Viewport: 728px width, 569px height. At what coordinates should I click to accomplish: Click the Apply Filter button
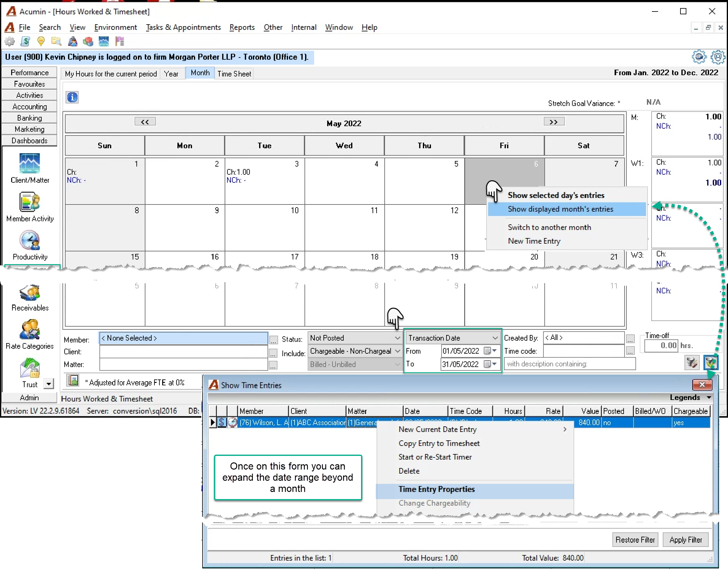[686, 540]
